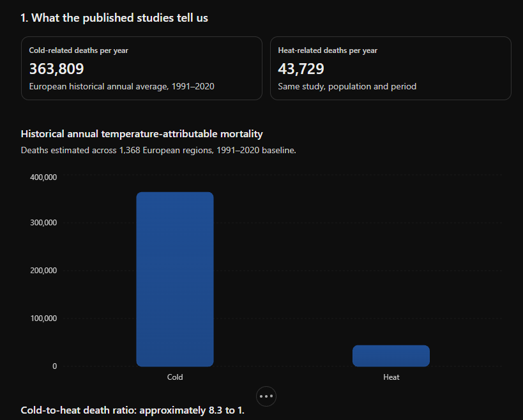Select heading 'What the published studies tell us'
523x420 pixels.
(x=114, y=18)
